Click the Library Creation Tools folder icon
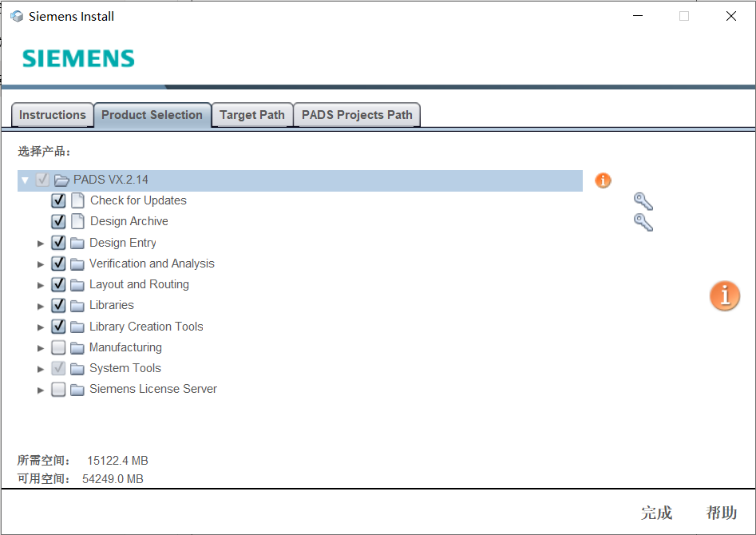 [77, 327]
